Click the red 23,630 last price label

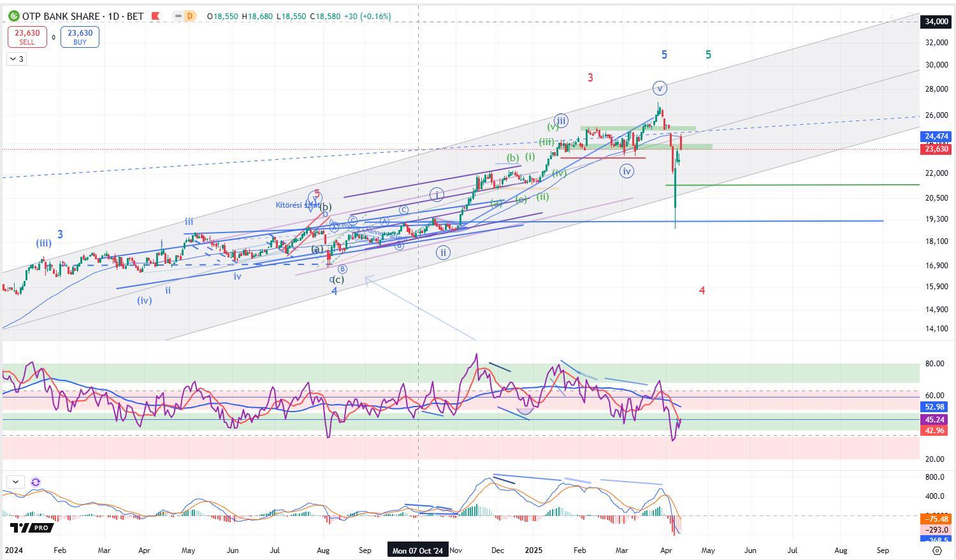pos(936,149)
